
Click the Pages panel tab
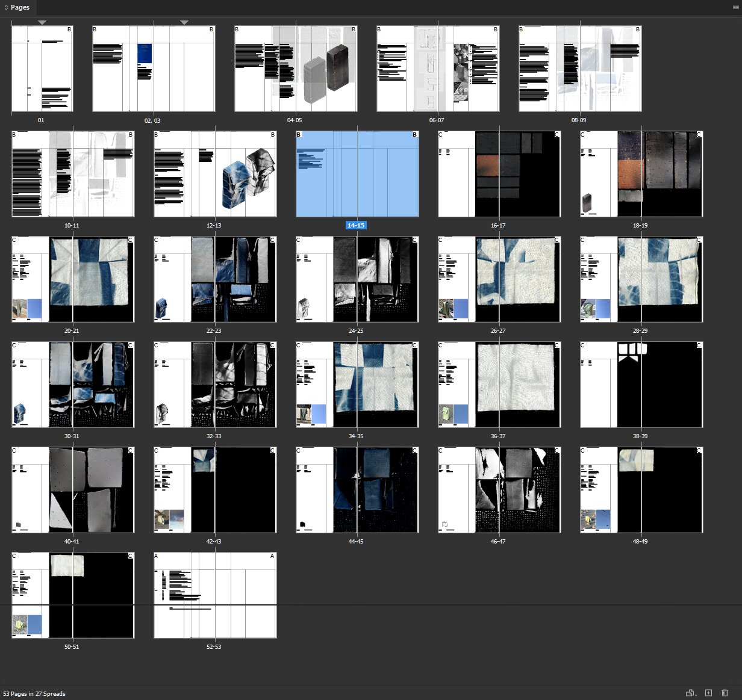[20, 7]
